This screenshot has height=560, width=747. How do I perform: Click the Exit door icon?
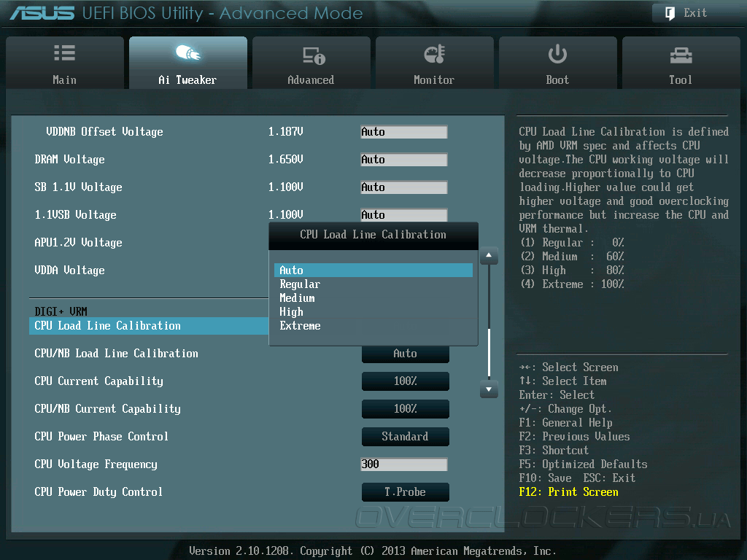[x=670, y=13]
